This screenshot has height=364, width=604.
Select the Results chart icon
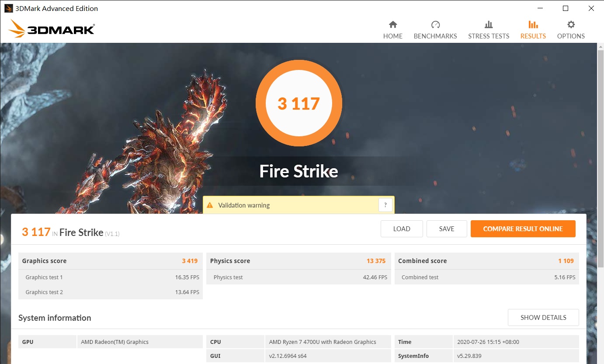(x=533, y=24)
